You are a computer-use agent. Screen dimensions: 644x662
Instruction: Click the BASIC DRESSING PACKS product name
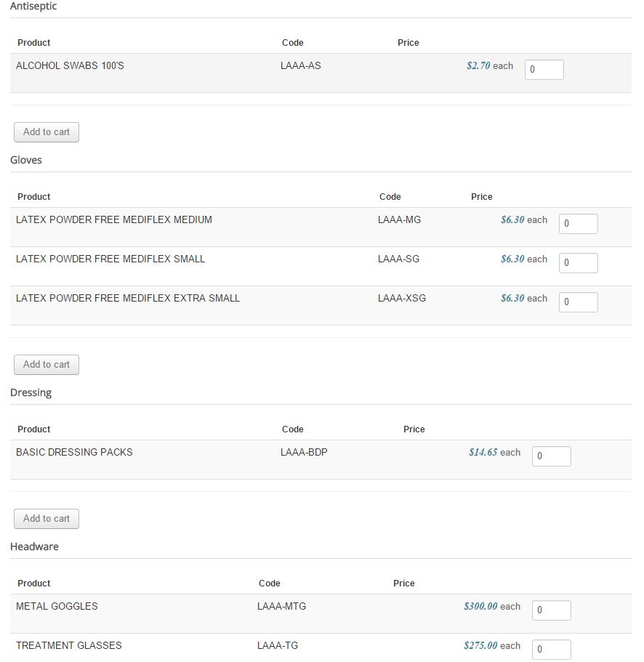pos(74,452)
